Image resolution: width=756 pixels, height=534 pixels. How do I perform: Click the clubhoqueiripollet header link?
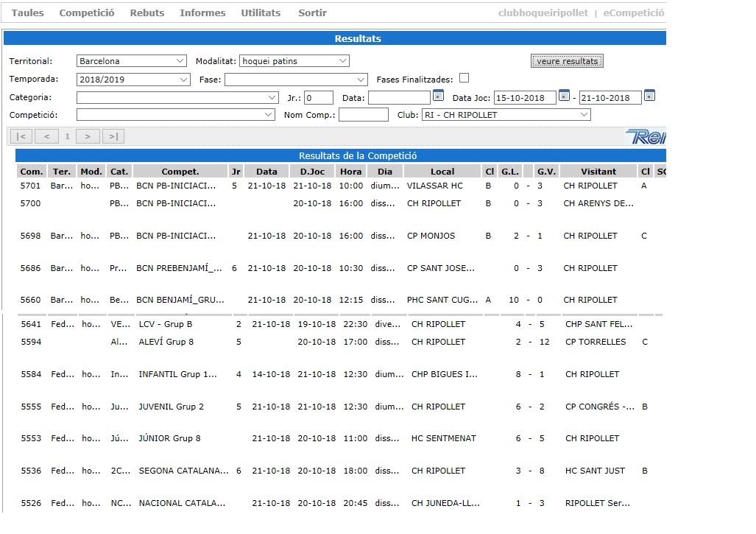tap(543, 13)
